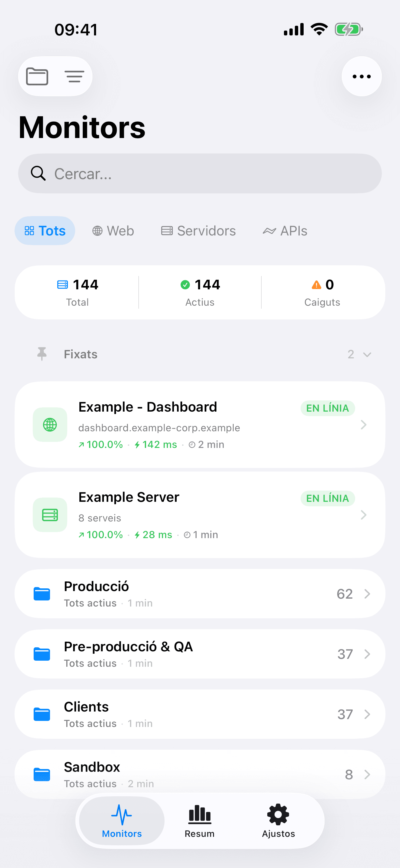Open the Sandbox folder row
The image size is (400, 868).
click(x=200, y=774)
